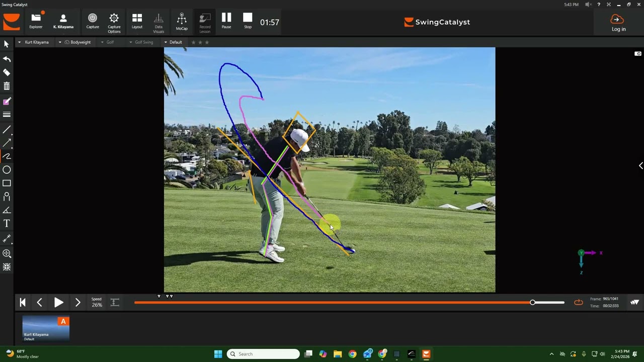Click the first timeline marker triangle

[x=159, y=296]
